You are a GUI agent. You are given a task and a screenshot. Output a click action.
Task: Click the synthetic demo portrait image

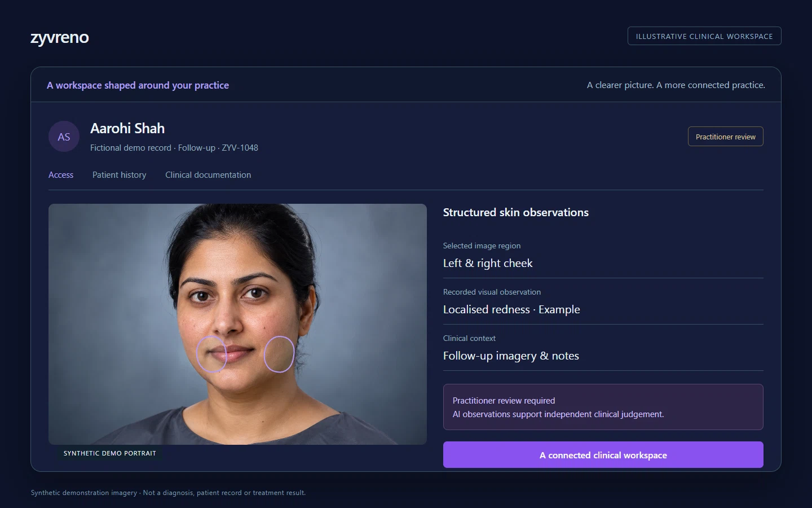click(x=237, y=324)
